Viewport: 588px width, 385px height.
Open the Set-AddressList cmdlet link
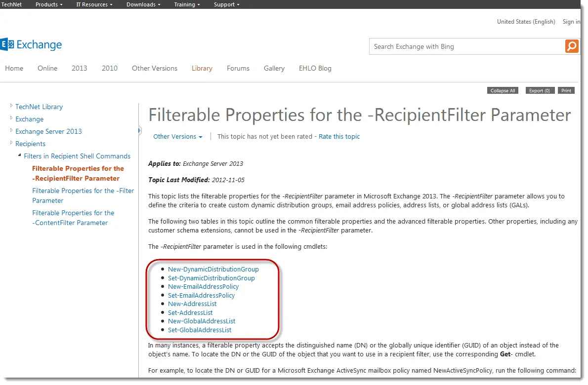coord(190,313)
